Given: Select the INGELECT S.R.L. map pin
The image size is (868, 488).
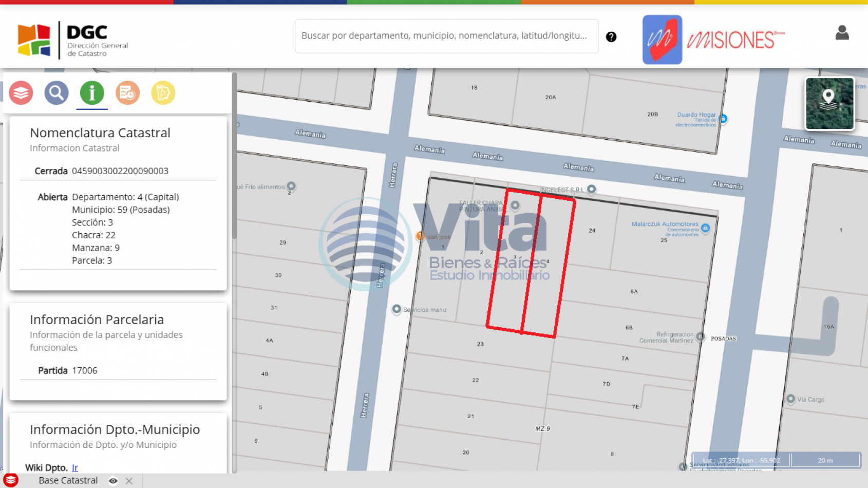Looking at the screenshot, I should pyautogui.click(x=591, y=189).
